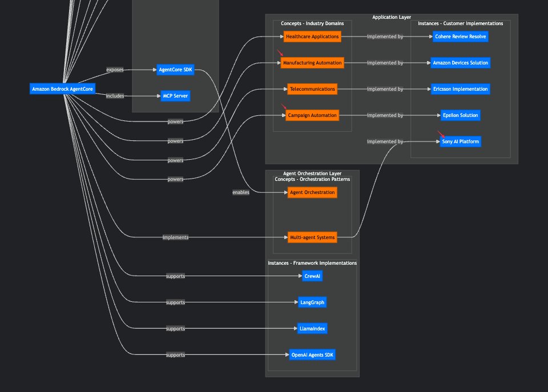Click 'Instances - Customer Implementations' subgraph title
548x392 pixels.
coord(460,23)
